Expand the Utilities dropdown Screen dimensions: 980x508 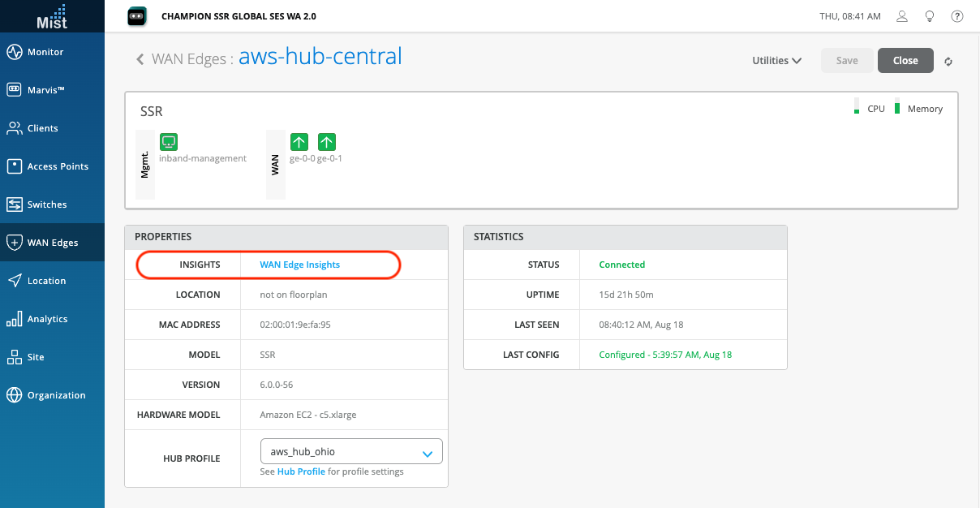(776, 61)
